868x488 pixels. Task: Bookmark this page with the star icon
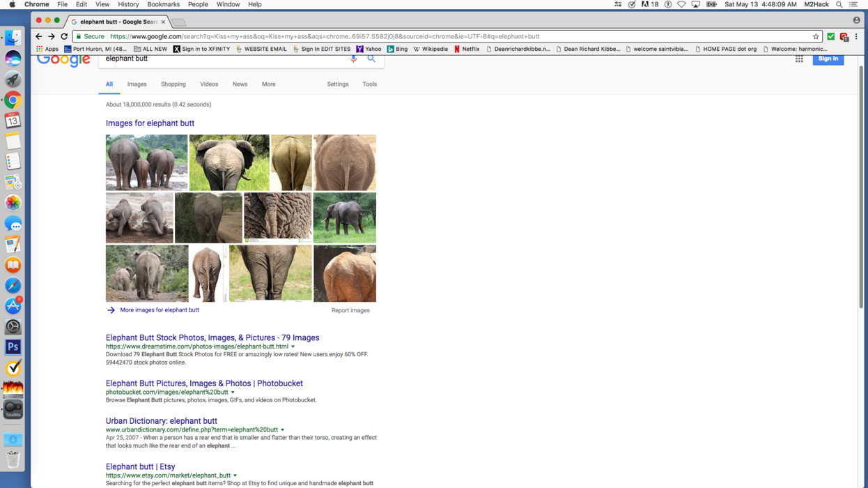816,36
